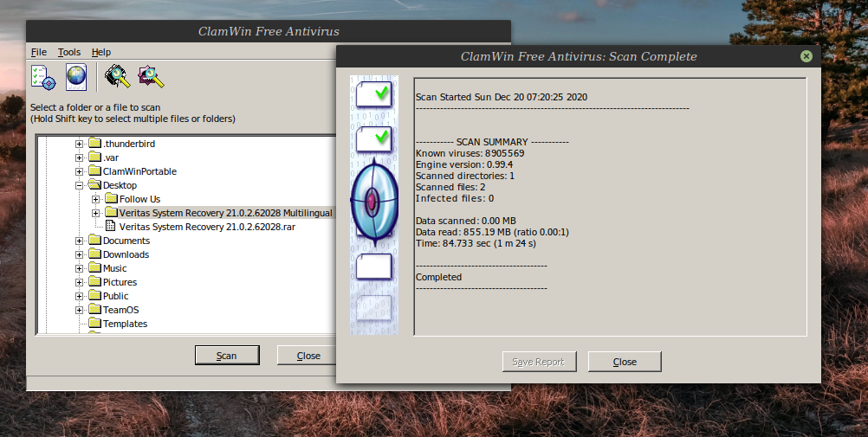Click the globe icon to update virus database
Viewport: 868px width, 437px height.
(76, 77)
